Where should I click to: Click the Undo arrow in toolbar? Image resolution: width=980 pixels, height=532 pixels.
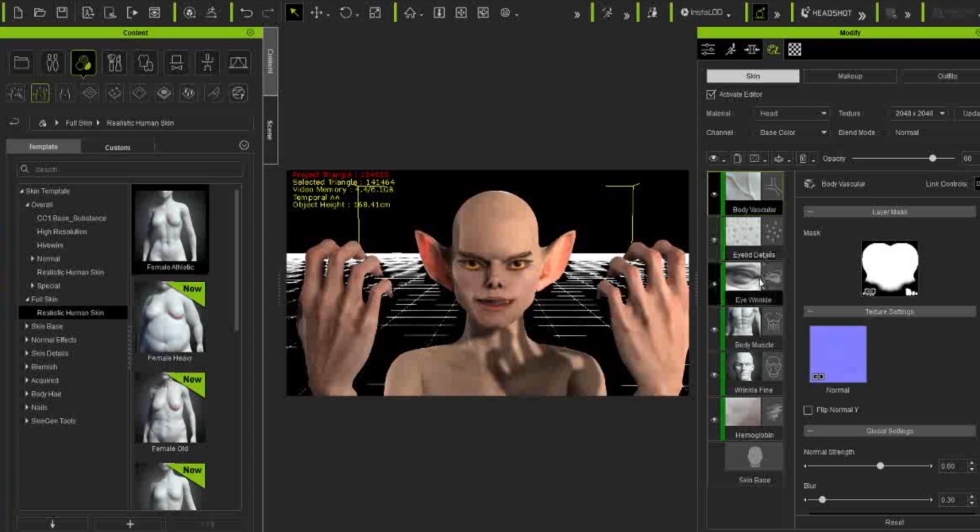click(246, 13)
